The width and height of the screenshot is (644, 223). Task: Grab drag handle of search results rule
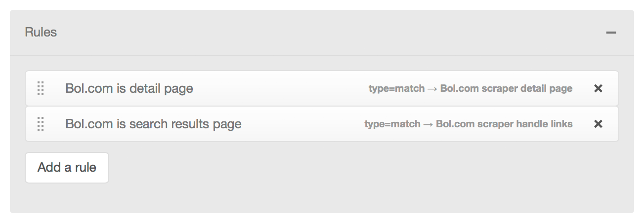pyautogui.click(x=41, y=124)
